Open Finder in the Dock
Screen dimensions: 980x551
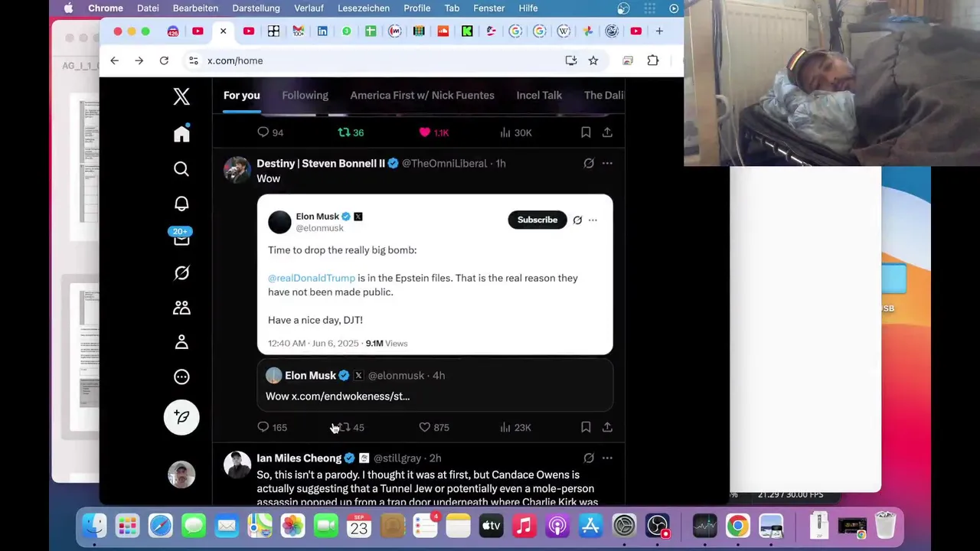coord(94,526)
